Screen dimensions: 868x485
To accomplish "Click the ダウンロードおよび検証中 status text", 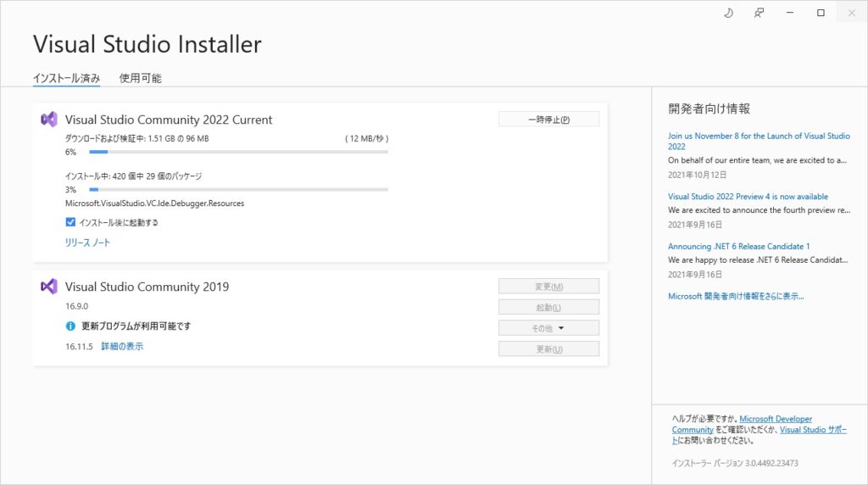I will point(136,138).
